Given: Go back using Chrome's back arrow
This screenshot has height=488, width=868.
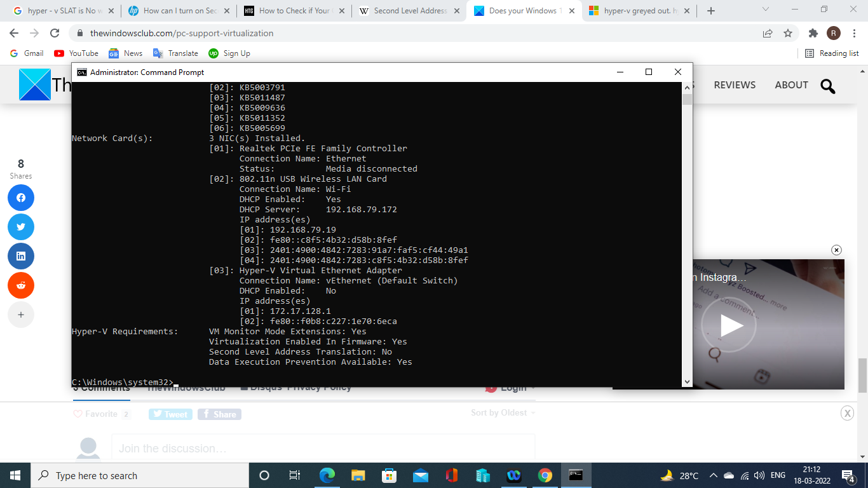Looking at the screenshot, I should pyautogui.click(x=14, y=33).
